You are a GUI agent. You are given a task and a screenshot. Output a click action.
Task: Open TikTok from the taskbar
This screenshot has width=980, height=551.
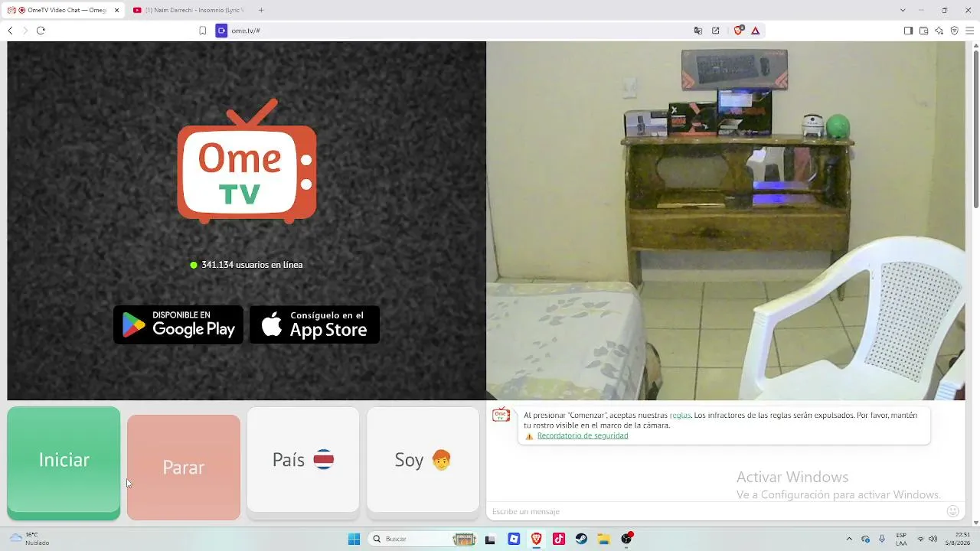(x=559, y=539)
